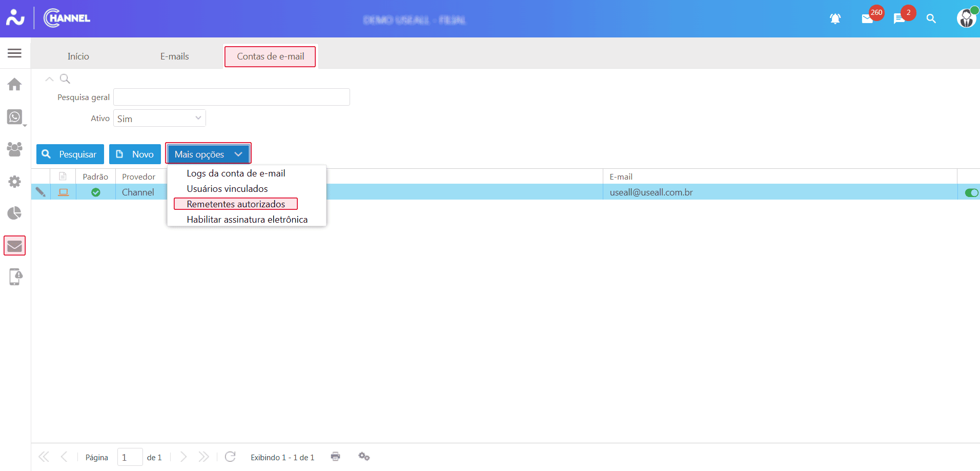The width and height of the screenshot is (980, 471).
Task: Open WhatsApp sidebar icon
Action: tap(15, 117)
